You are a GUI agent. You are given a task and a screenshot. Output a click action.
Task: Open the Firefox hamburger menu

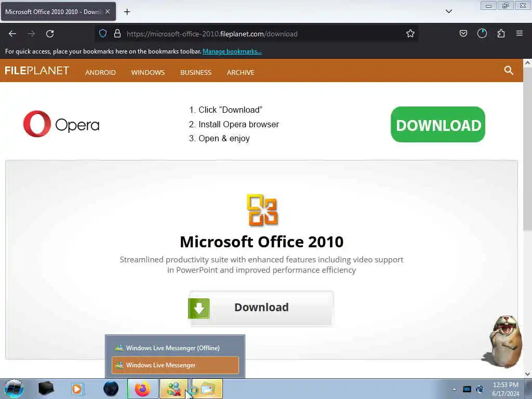pos(520,33)
